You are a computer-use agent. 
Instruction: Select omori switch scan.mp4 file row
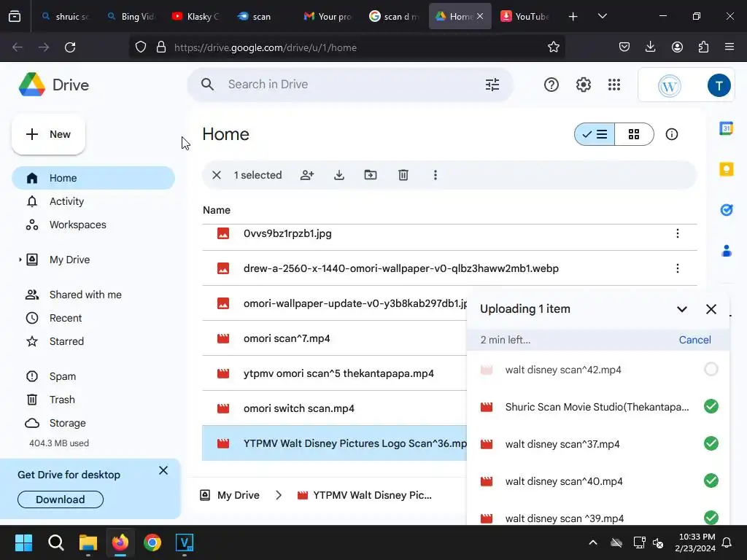click(334, 408)
